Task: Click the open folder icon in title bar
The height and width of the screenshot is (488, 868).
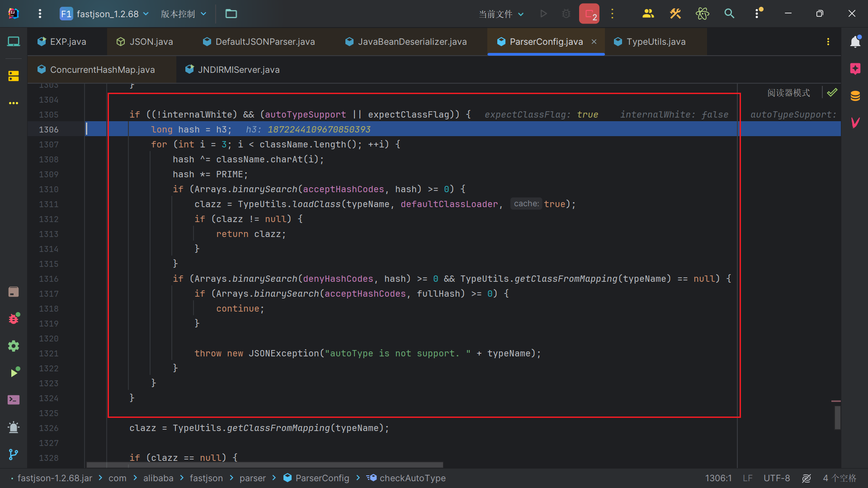Action: click(x=231, y=14)
